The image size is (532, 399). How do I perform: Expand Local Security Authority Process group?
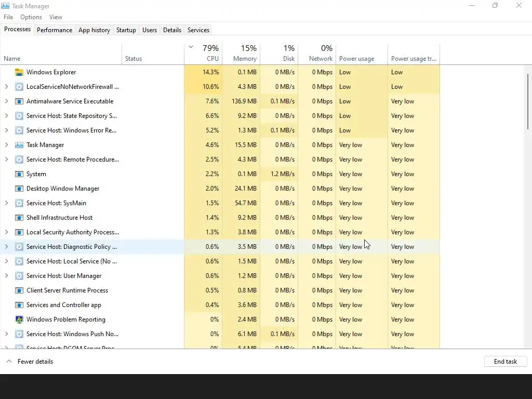click(6, 232)
